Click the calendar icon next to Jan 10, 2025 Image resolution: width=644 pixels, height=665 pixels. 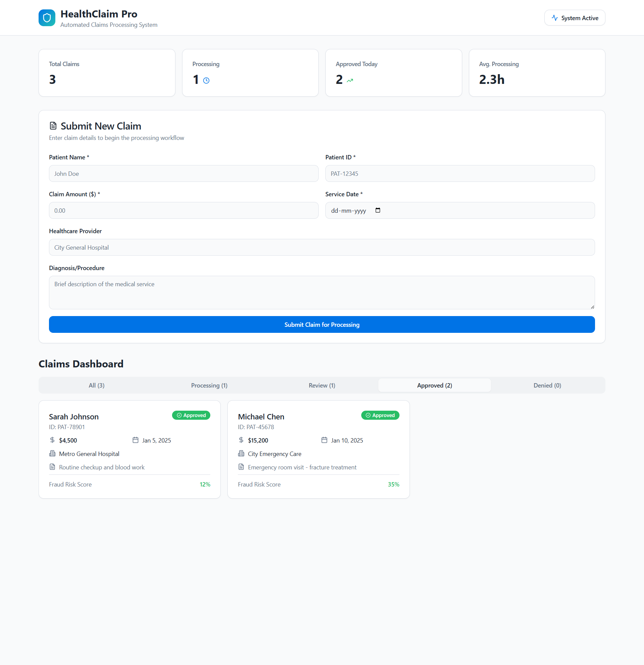coord(324,440)
